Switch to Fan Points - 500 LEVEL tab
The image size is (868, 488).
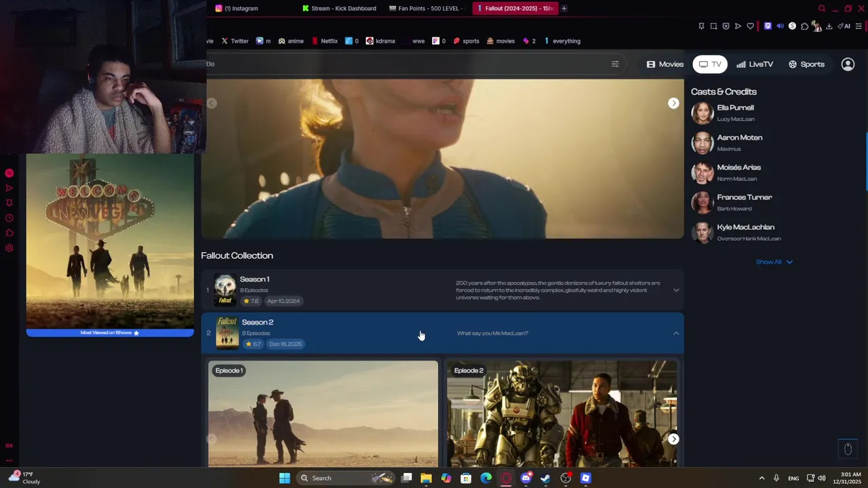coord(427,8)
